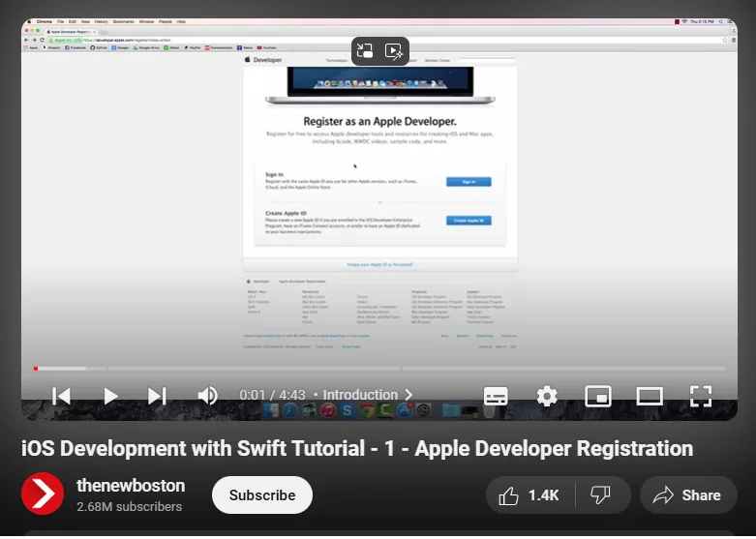Image resolution: width=756 pixels, height=539 pixels.
Task: Seek to the last chapter segment on progress bar
Action: (x=564, y=369)
